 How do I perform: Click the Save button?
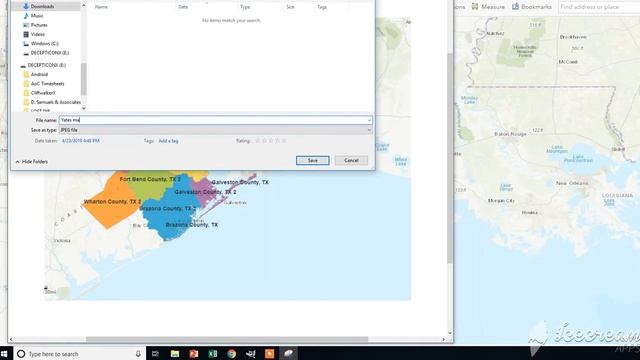313,160
